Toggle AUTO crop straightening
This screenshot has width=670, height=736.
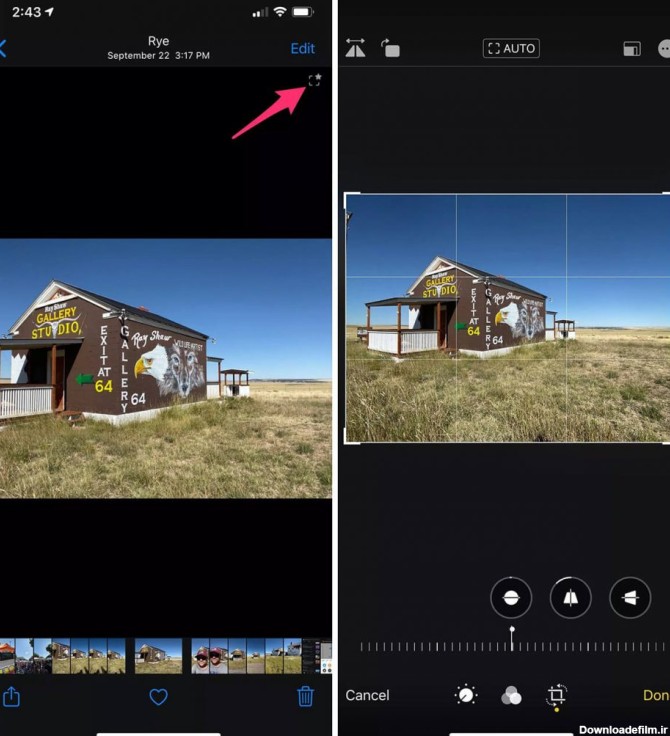pos(511,48)
